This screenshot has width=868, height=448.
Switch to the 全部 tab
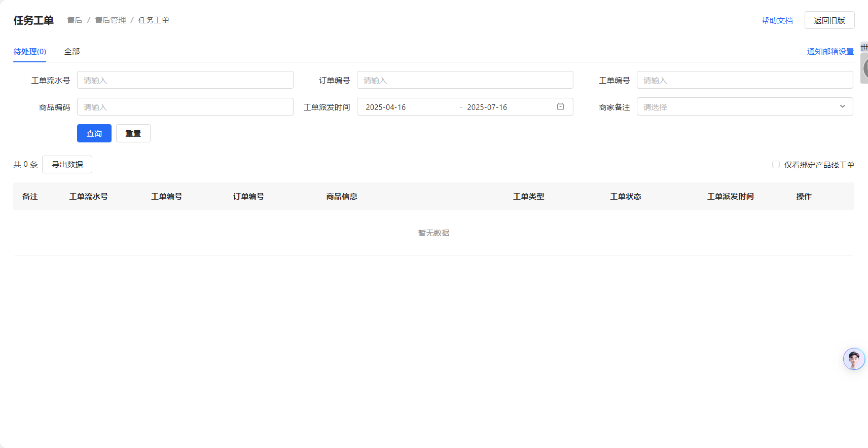coord(72,52)
